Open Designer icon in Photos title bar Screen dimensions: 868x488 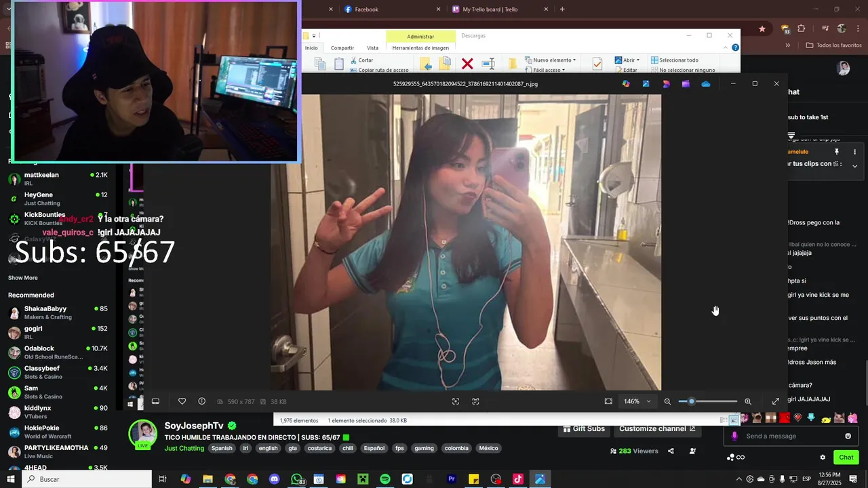coord(666,83)
